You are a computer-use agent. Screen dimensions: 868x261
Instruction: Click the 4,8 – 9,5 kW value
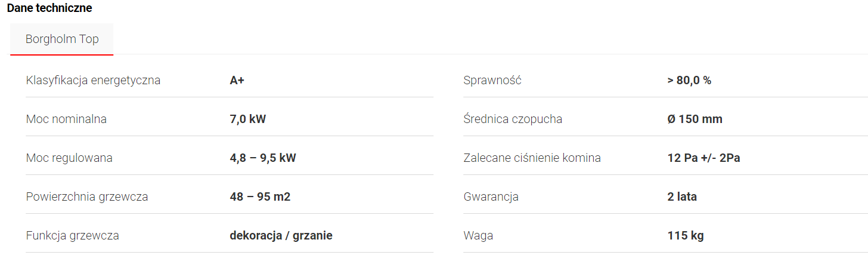pos(263,158)
